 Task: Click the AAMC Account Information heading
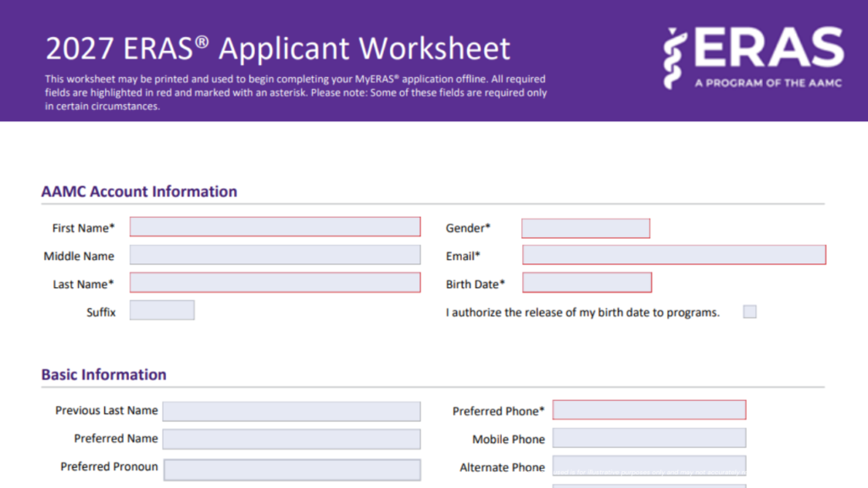pyautogui.click(x=139, y=191)
